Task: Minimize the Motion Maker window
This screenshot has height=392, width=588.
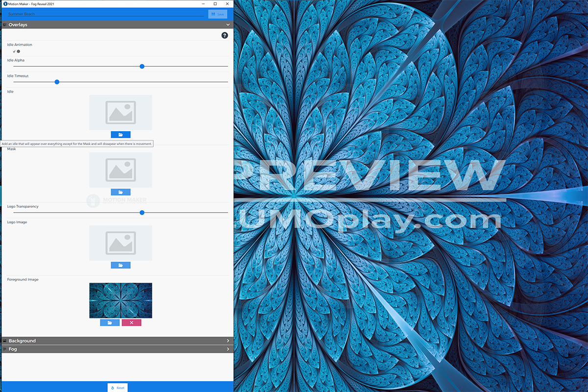Action: [203, 4]
